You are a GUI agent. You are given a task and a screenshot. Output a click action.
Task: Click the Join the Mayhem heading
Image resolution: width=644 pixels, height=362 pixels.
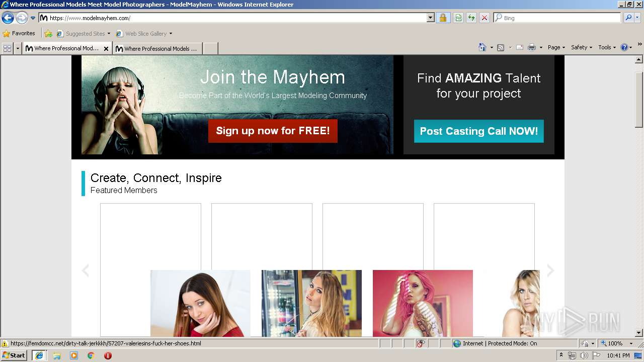coord(273,77)
